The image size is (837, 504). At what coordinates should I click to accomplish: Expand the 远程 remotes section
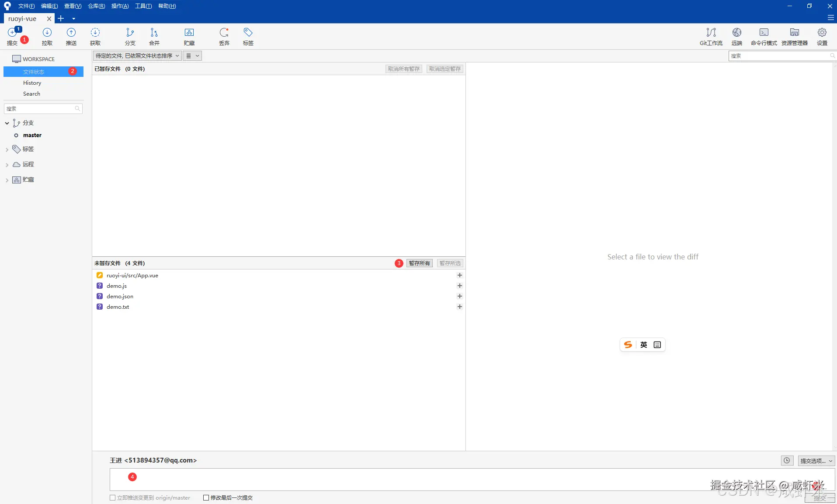pyautogui.click(x=7, y=165)
